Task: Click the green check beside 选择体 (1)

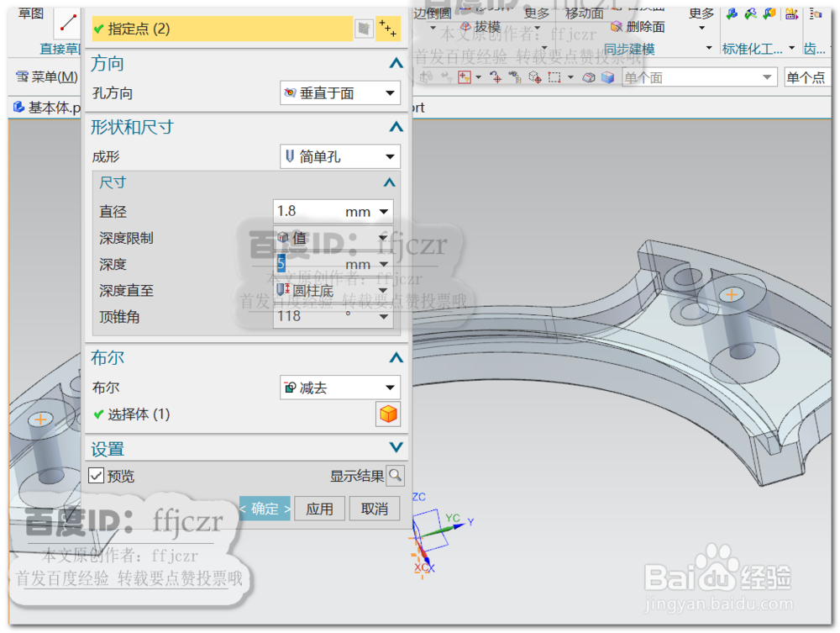Action: (x=100, y=414)
